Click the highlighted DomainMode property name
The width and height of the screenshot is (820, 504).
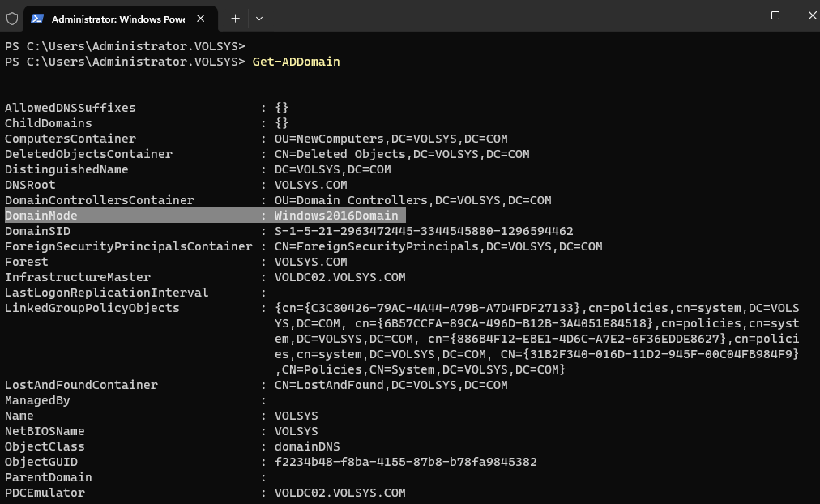(41, 216)
